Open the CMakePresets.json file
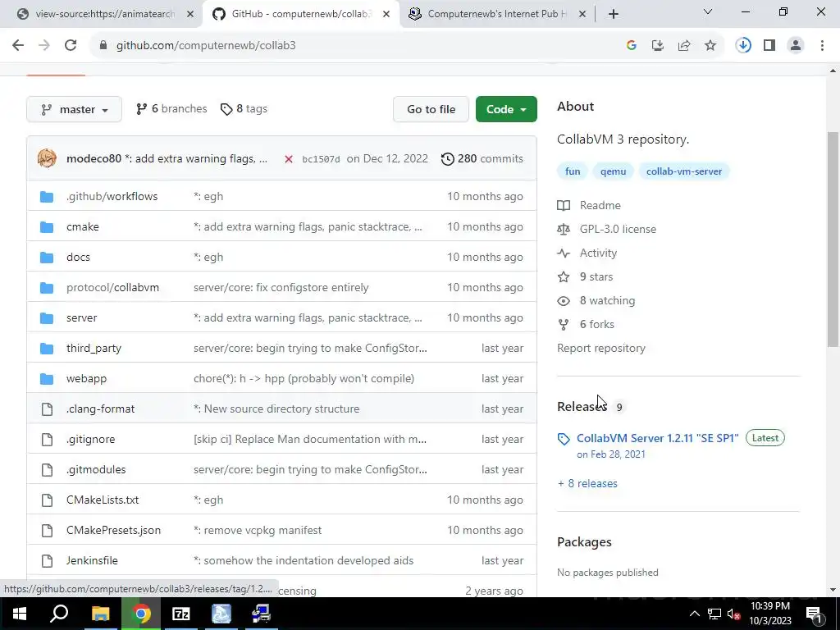 [113, 531]
